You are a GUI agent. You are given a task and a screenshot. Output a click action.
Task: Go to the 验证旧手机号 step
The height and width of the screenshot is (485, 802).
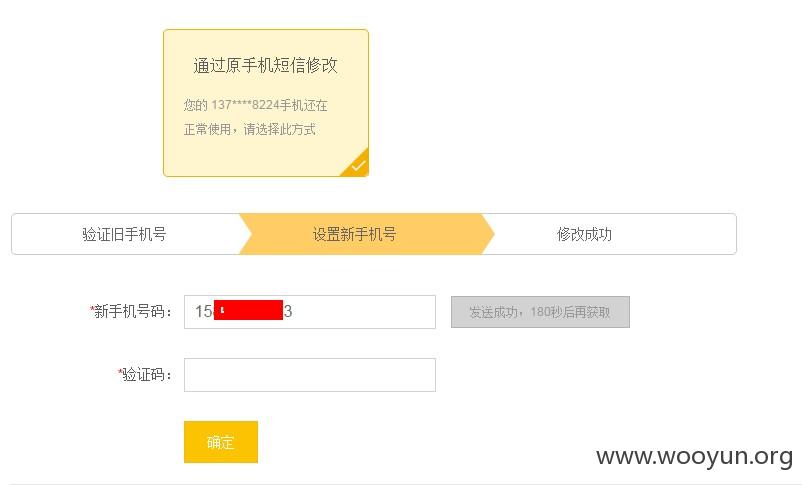124,234
